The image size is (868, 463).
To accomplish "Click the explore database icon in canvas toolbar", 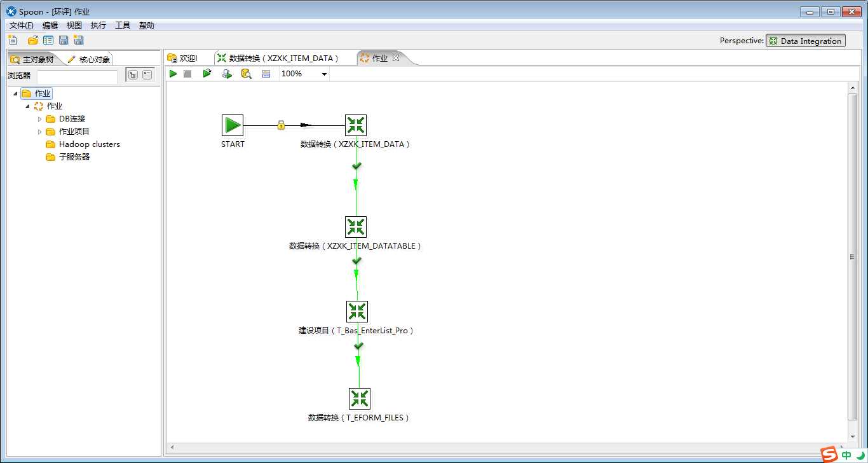I will [247, 74].
